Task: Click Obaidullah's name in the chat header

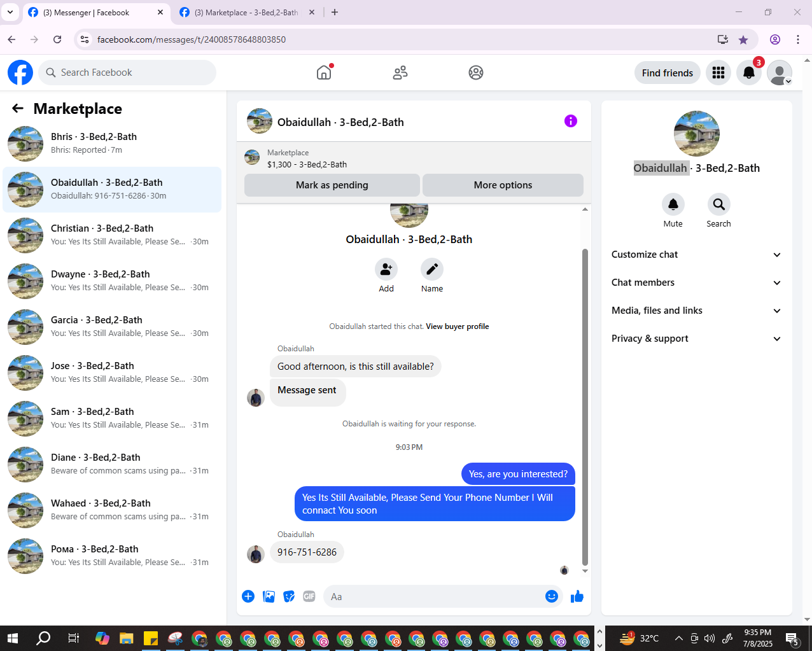Action: (x=340, y=122)
